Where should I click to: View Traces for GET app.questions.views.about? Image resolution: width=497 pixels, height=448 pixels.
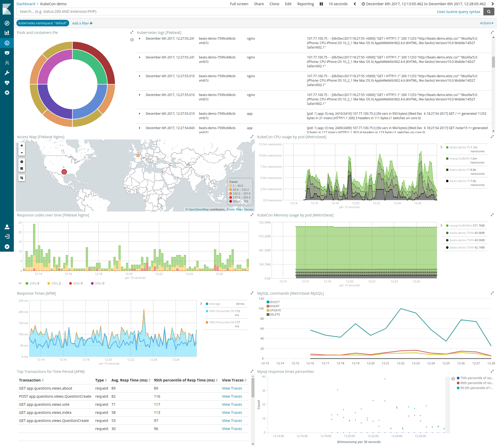coord(232,388)
